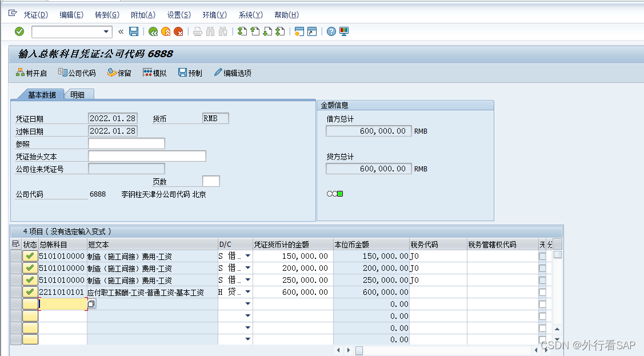Open search help icon next to active account cell
This screenshot has height=356, width=644.
pos(91,304)
